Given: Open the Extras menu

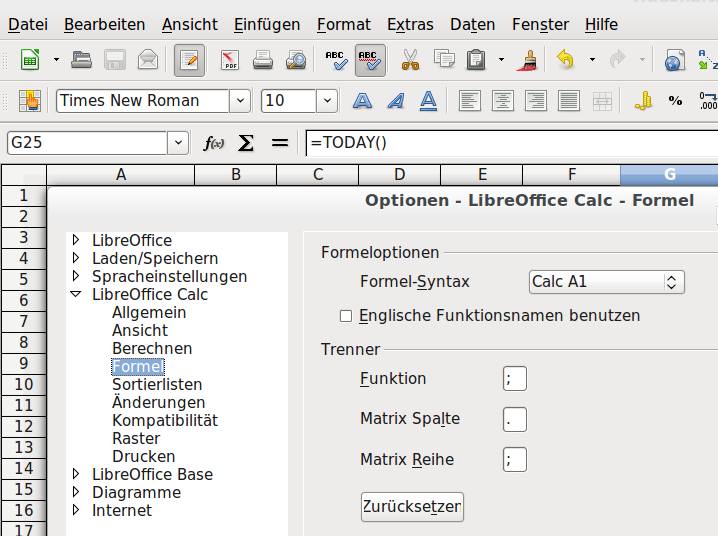Looking at the screenshot, I should pos(410,24).
